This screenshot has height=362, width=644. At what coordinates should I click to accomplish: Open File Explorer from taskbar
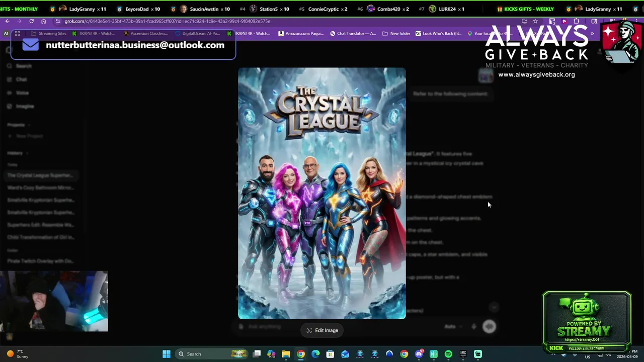[x=286, y=354]
